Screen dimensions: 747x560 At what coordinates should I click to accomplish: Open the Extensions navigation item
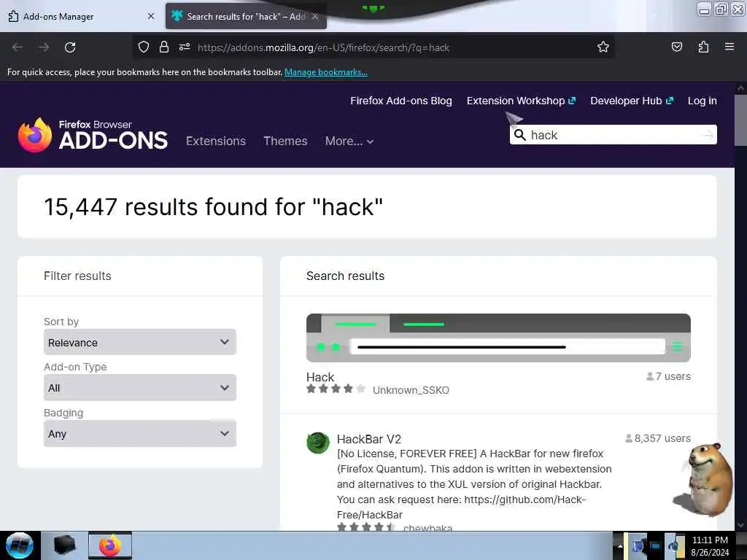pos(216,141)
